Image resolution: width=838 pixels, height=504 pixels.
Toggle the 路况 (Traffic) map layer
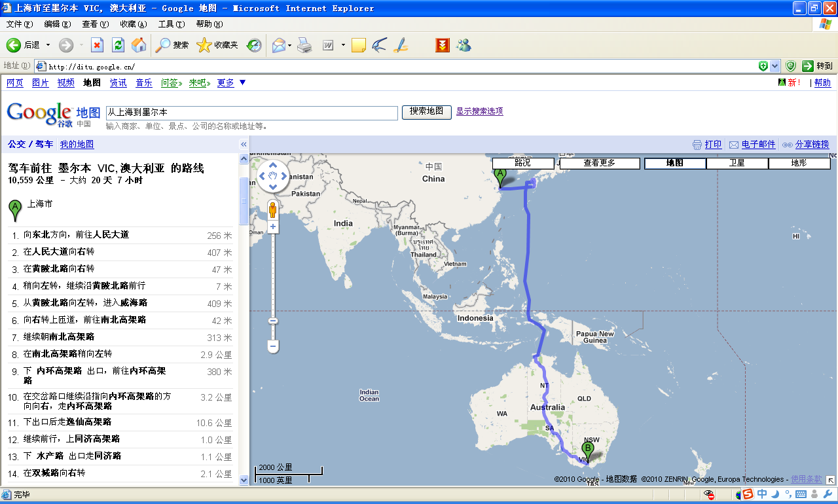[522, 163]
